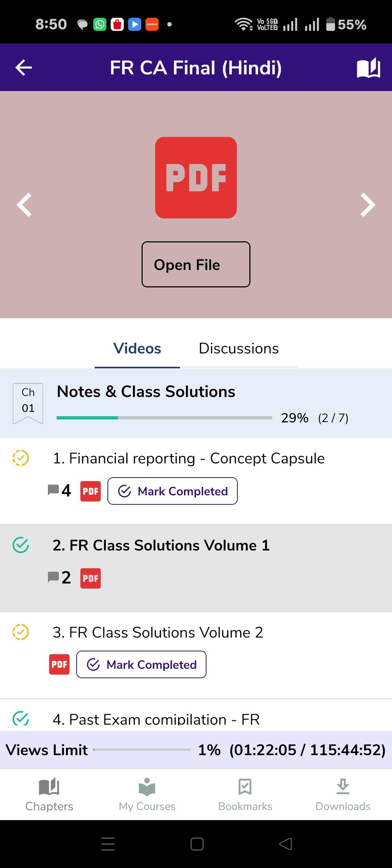Open the large red PDF file icon
This screenshot has height=868, width=392.
pos(196,177)
